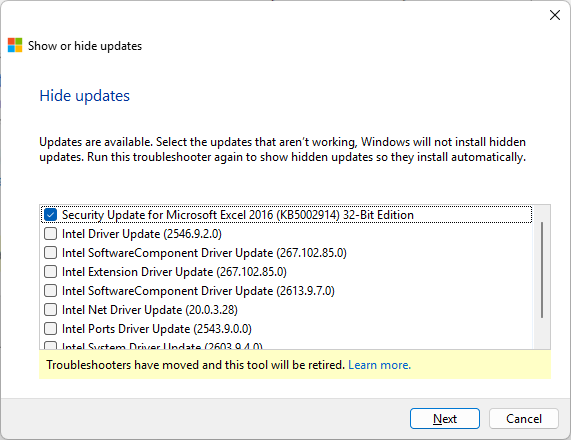
Task: Check Intel Net Driver Update 20.0.3.28
Action: [x=50, y=309]
